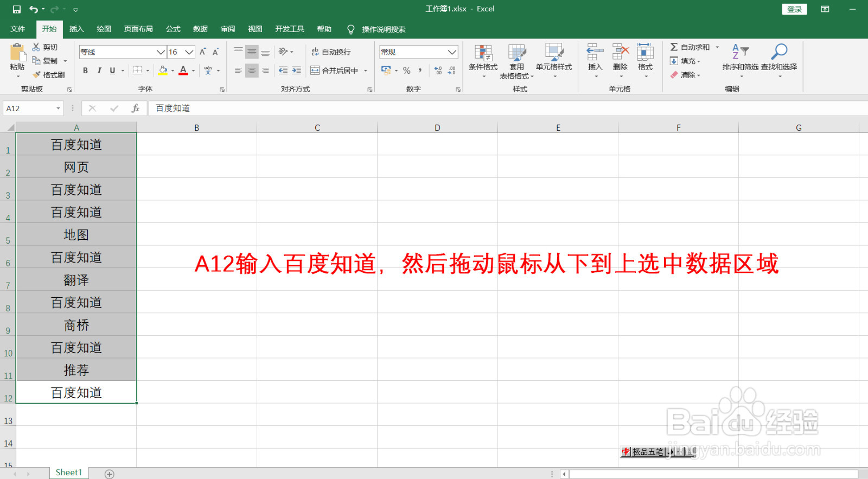Open Cell Styles gallery icon
This screenshot has width=868, height=479.
coord(554,53)
